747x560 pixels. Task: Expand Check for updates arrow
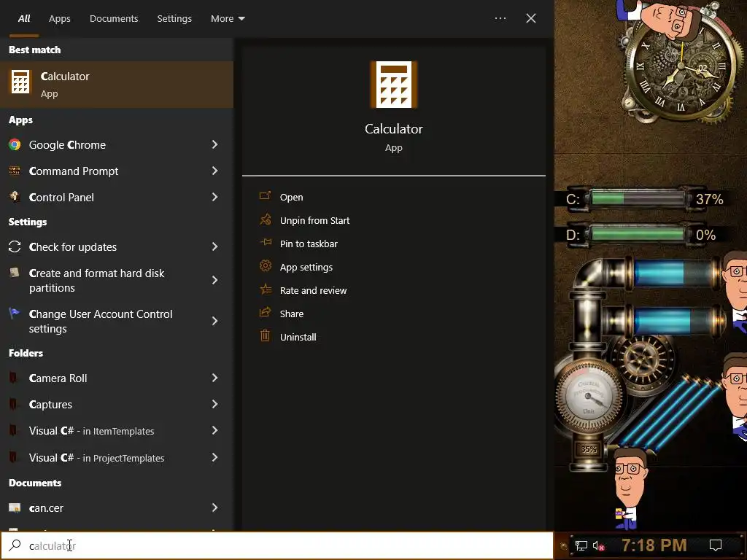point(215,246)
